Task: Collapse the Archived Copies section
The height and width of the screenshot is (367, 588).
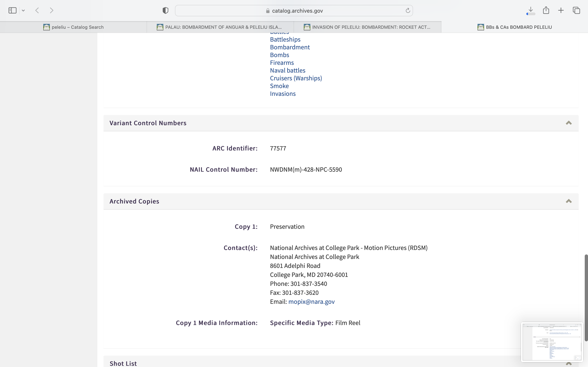Action: point(569,201)
